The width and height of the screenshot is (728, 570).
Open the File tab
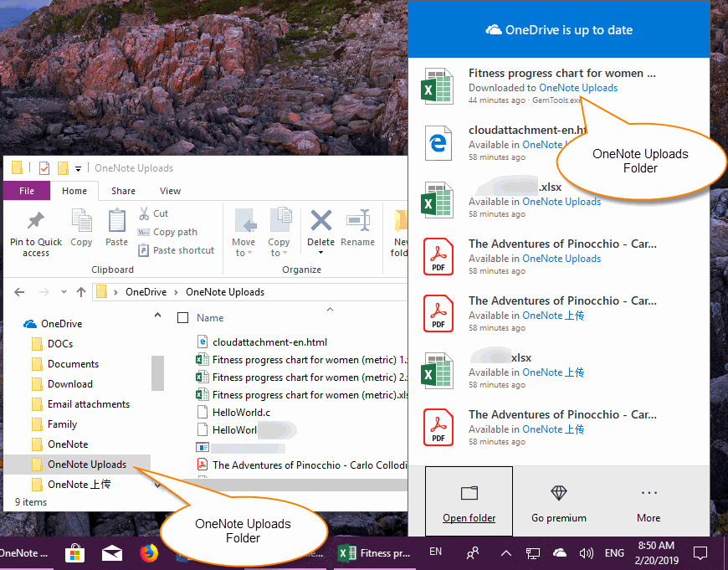click(x=27, y=191)
